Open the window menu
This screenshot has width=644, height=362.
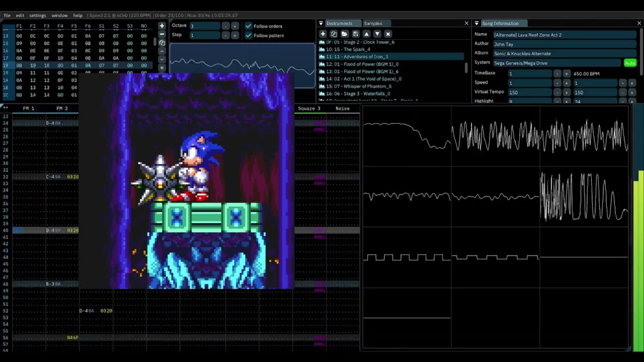tap(59, 16)
